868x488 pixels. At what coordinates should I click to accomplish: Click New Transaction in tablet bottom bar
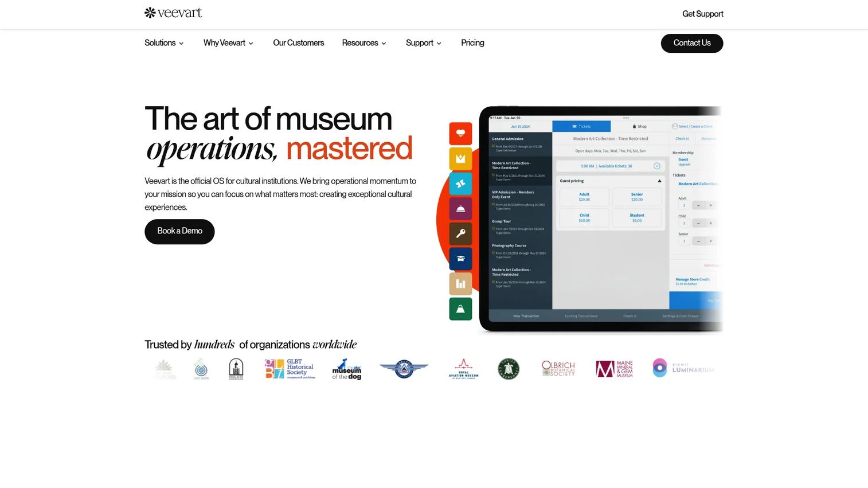click(x=526, y=316)
